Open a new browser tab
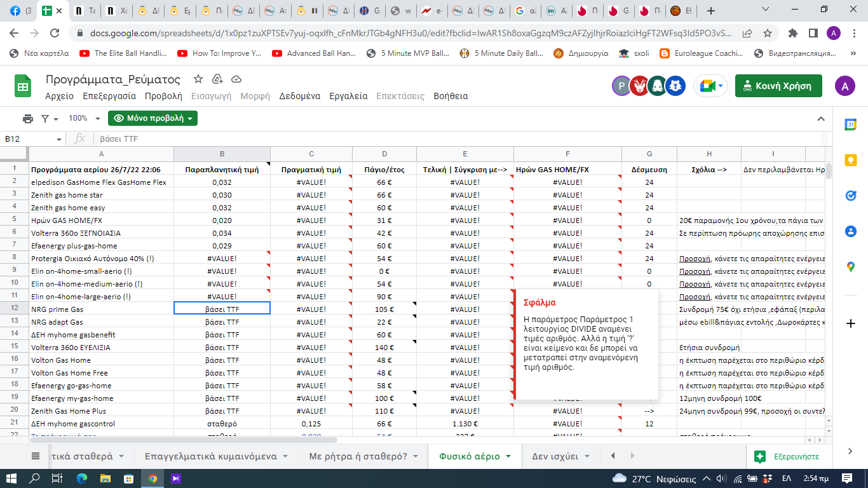 pos(711,11)
